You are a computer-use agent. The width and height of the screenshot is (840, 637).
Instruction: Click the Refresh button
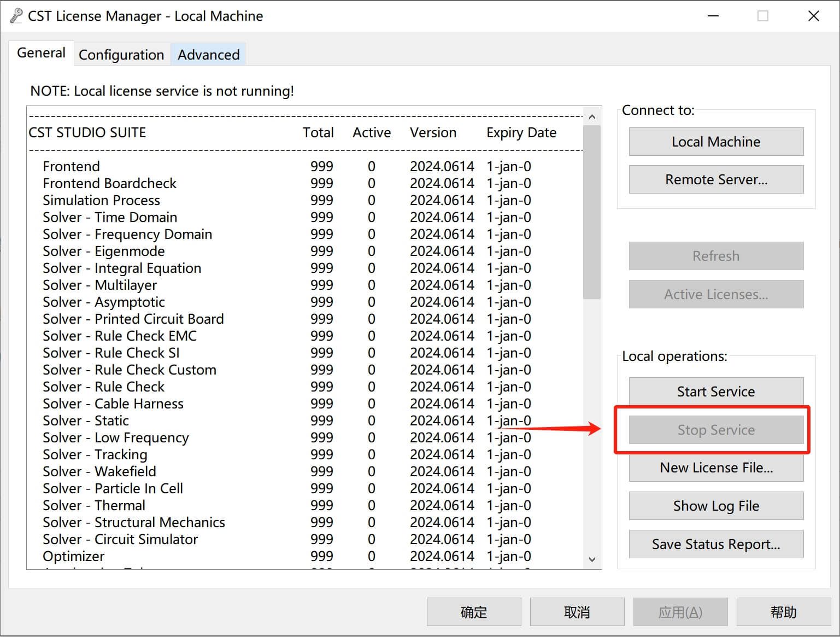716,256
